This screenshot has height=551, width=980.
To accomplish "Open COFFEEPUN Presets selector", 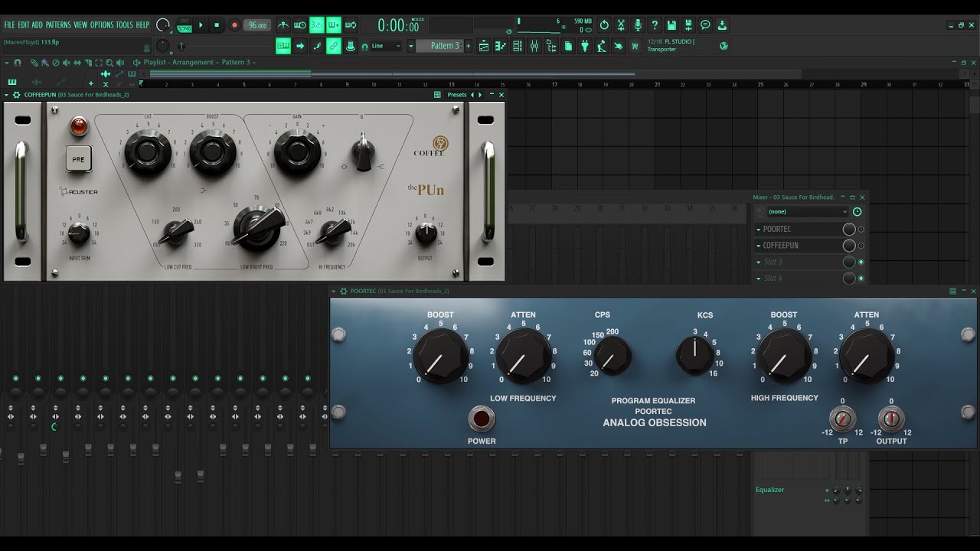I will pyautogui.click(x=457, y=95).
